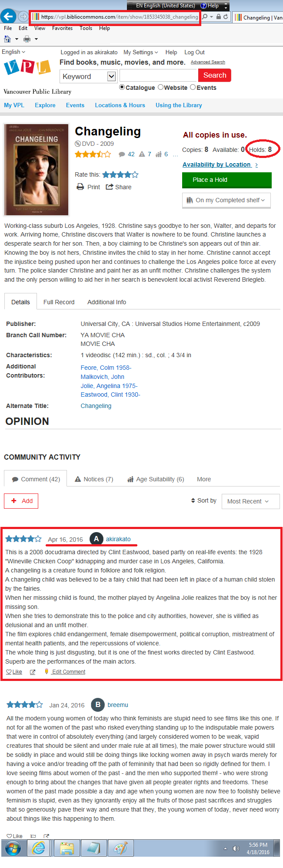Screen dimensions: 283x868
Task: Click the permalink icon on akirakato comment
Action: tap(32, 671)
